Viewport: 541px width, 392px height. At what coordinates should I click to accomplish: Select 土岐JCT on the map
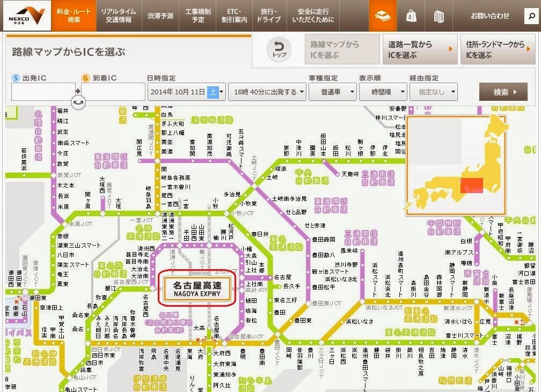(x=254, y=168)
